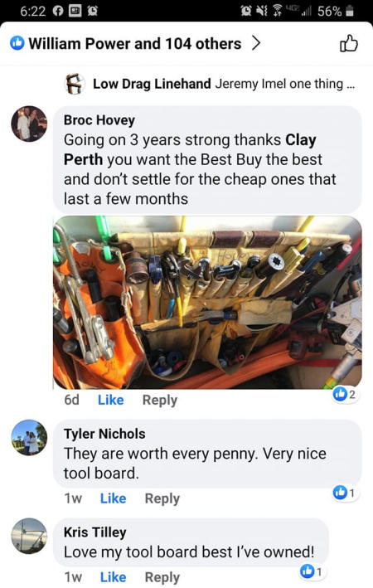View the 2 likes reaction badge on photo comment

tap(345, 394)
